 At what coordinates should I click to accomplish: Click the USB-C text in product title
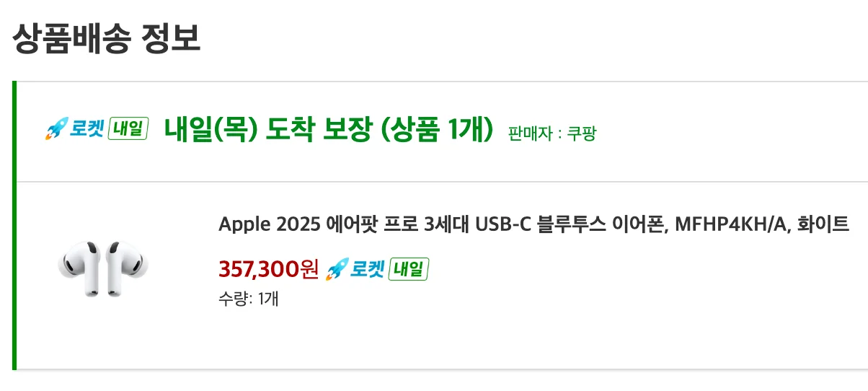tap(502, 224)
